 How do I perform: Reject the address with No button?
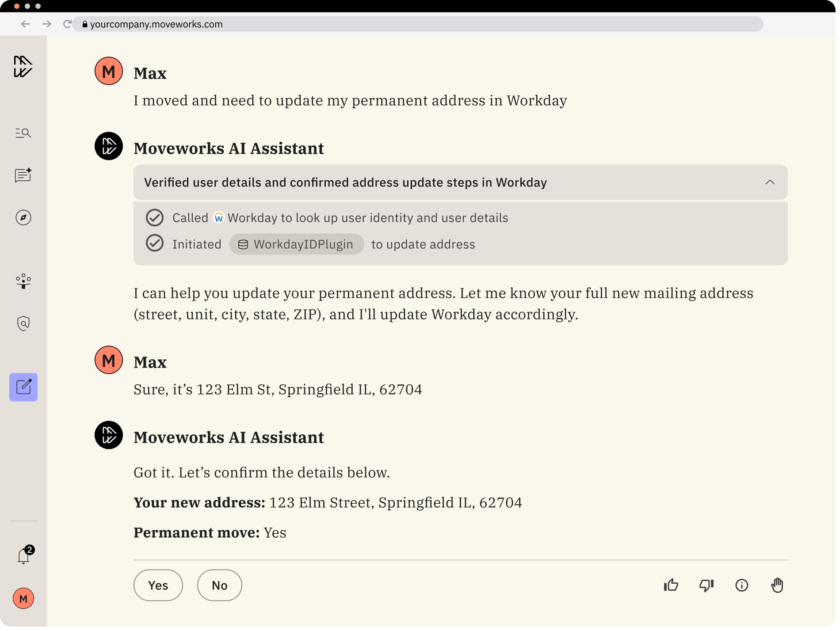pos(220,585)
